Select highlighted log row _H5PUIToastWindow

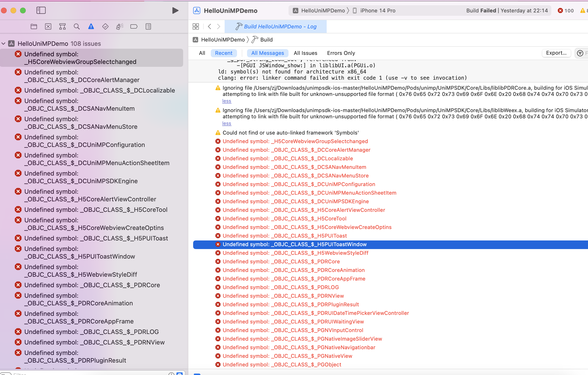391,244
